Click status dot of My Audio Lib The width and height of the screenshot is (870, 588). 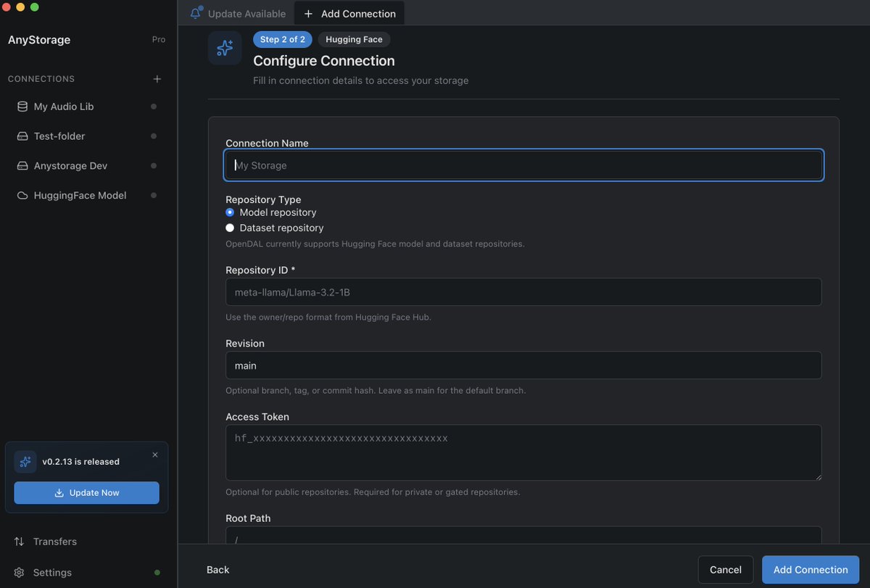point(153,107)
